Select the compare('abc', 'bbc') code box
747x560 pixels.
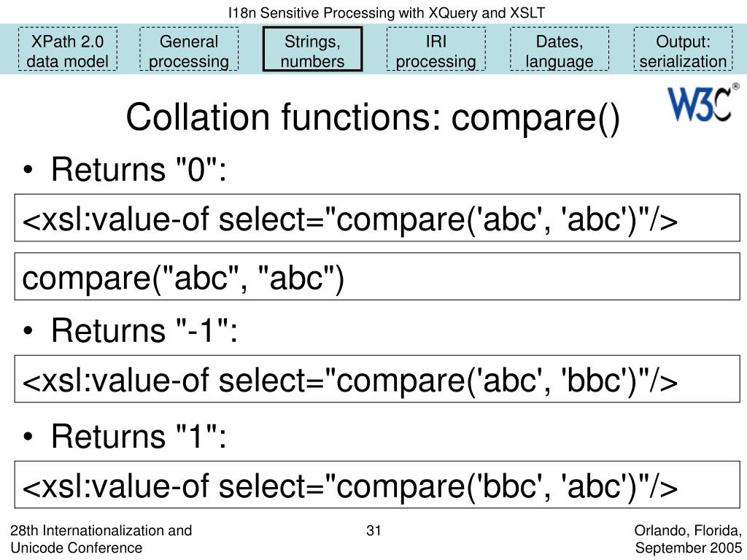pyautogui.click(x=377, y=378)
